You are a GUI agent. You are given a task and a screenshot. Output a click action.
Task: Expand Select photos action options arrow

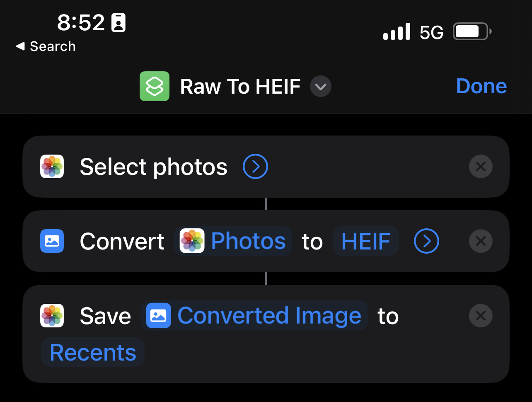coord(255,167)
